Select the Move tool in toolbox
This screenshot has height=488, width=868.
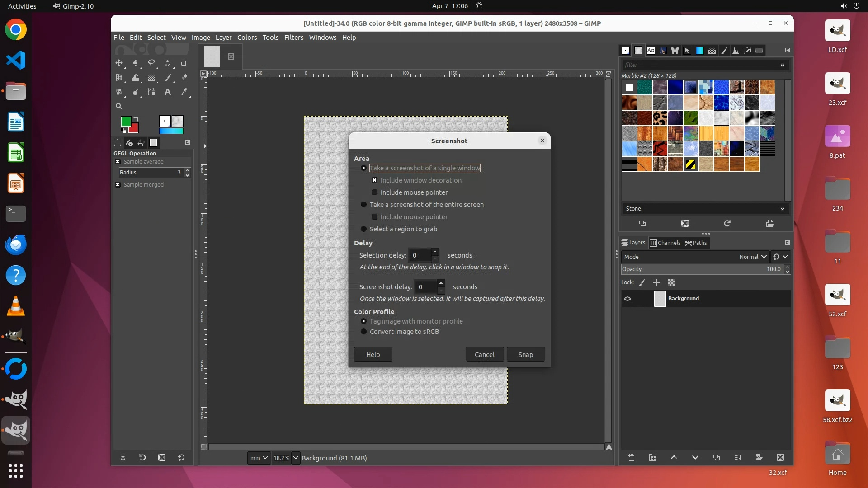pos(119,63)
